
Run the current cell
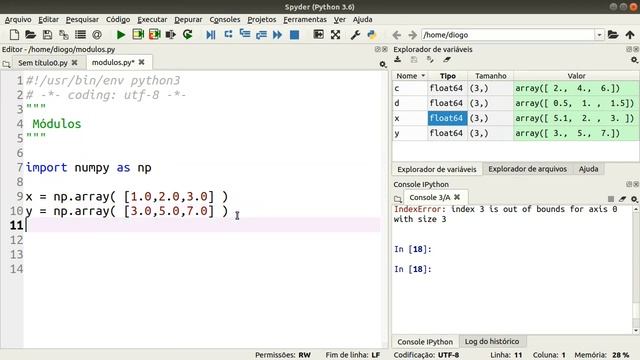(138, 35)
